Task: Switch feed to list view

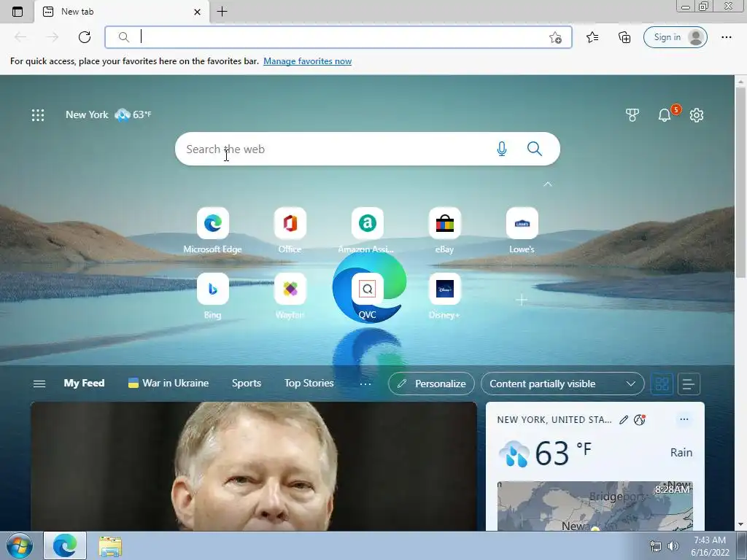Action: [689, 384]
